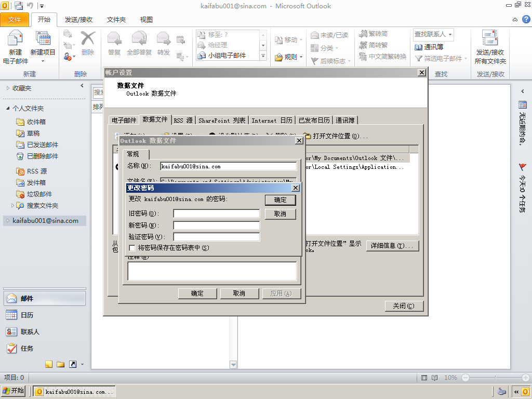Click 确定 in Change Password dialog

[x=280, y=200]
